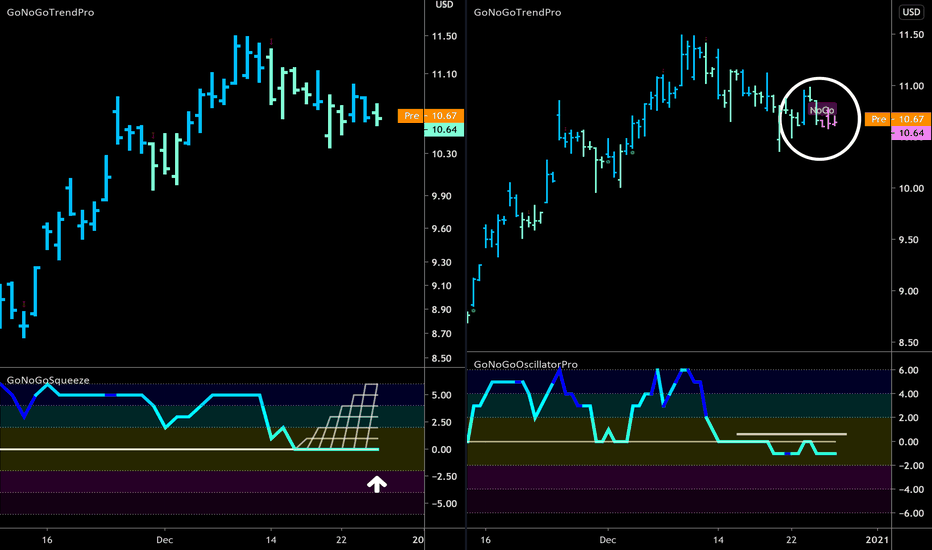932x550 pixels.
Task: Click the -6.00 value on the Oscillator scale
Action: coord(910,514)
